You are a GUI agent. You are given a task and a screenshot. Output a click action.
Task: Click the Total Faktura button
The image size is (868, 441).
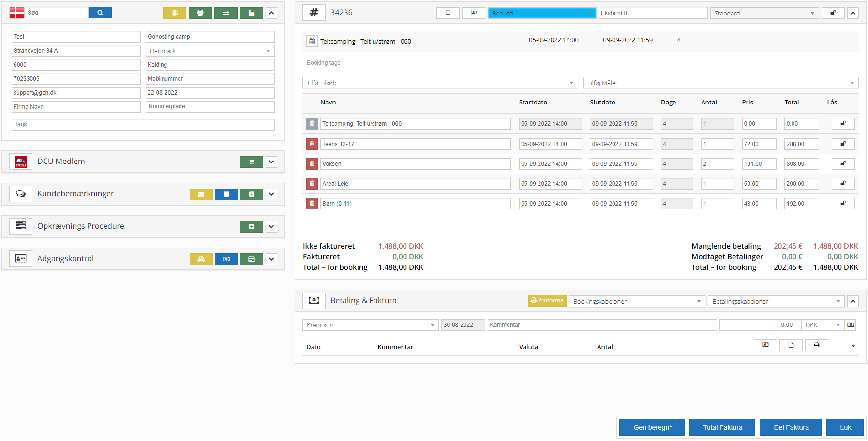click(722, 427)
